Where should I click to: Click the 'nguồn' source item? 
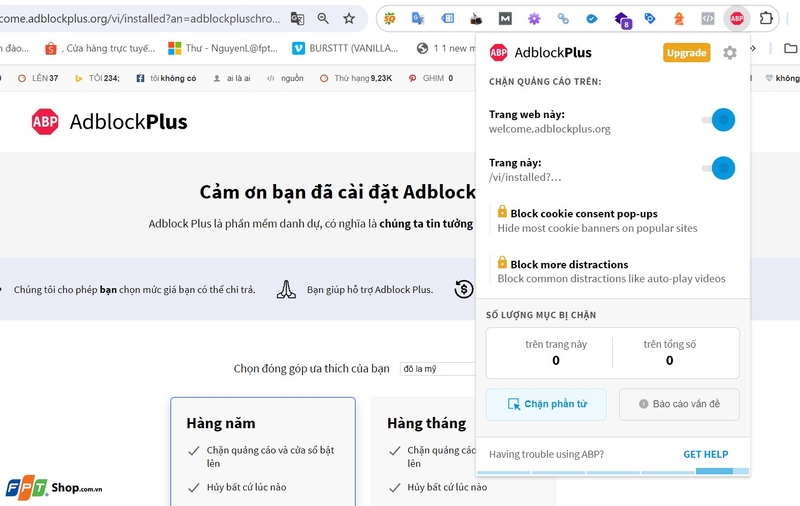[285, 78]
